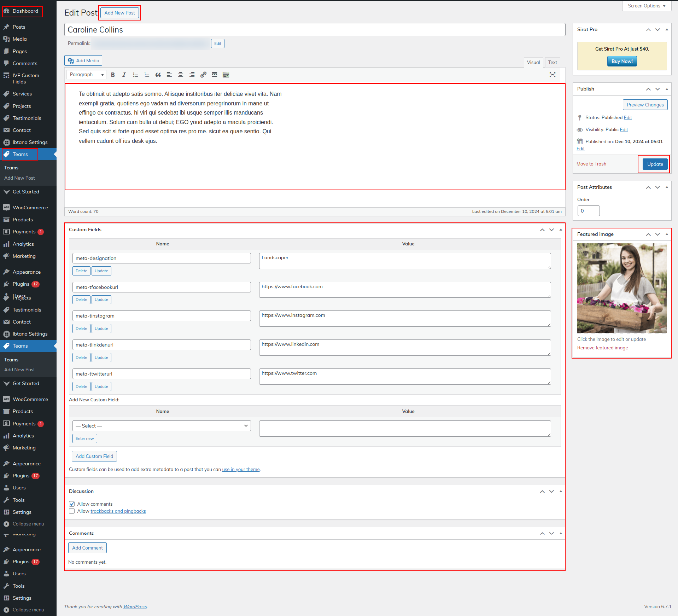
Task: Insert a bulleted list
Action: [135, 75]
